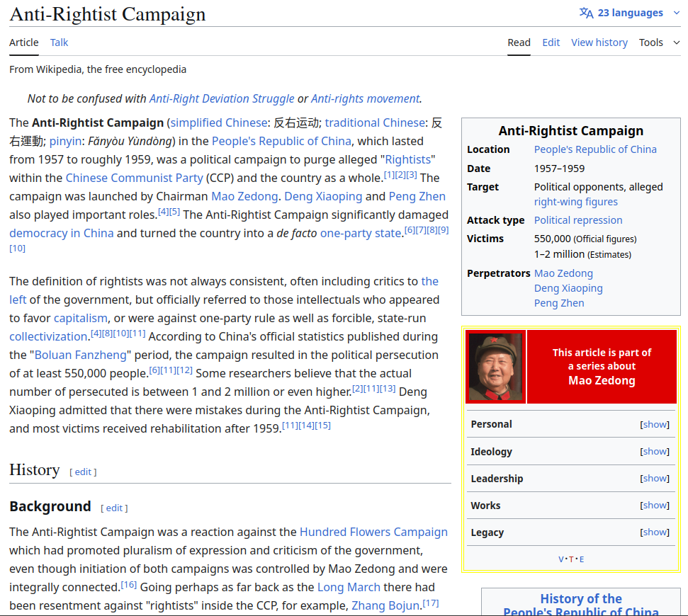
Task: Open the Anti-rights movement link
Action: (365, 98)
